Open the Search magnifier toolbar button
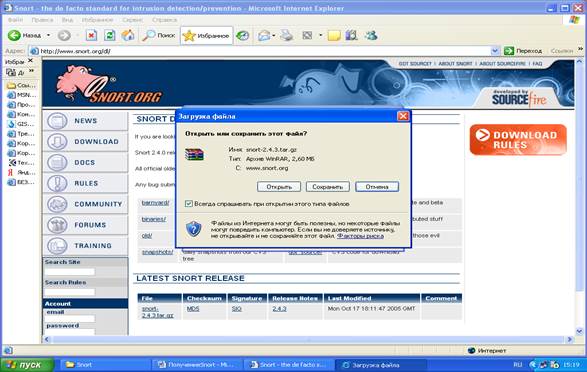Screen dimensions: 587x372 click(x=159, y=36)
